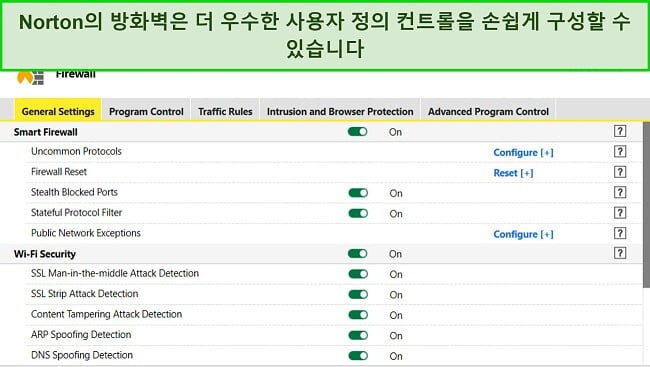This screenshot has width=650, height=367.
Task: Click the Firewall Reset label
Action: coord(59,172)
